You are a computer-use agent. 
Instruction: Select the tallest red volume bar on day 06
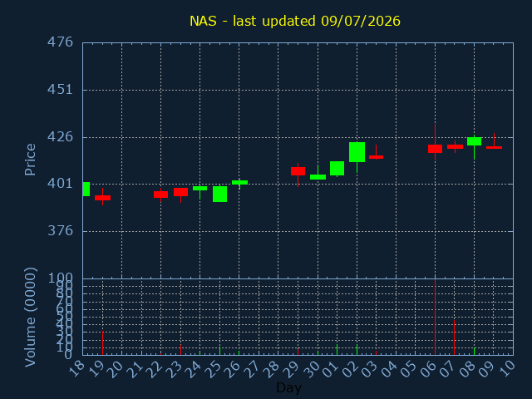pos(435,317)
